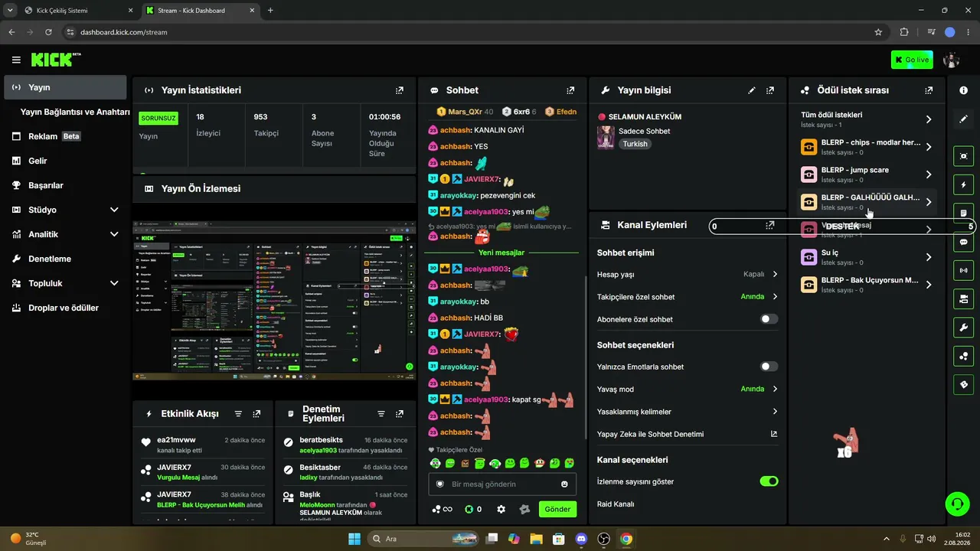The image size is (980, 551).
Task: Click the KICK logo
Action: (55, 60)
